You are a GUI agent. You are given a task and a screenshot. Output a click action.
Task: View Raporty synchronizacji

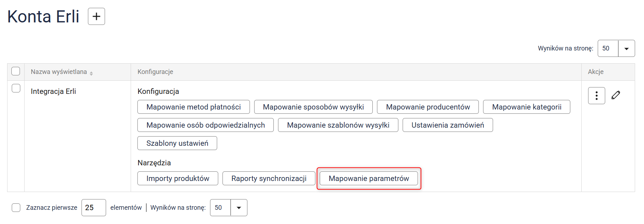[x=269, y=178]
